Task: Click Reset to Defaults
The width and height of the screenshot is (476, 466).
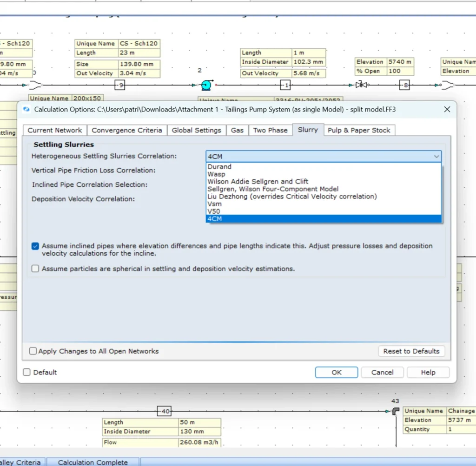Action: [411, 351]
